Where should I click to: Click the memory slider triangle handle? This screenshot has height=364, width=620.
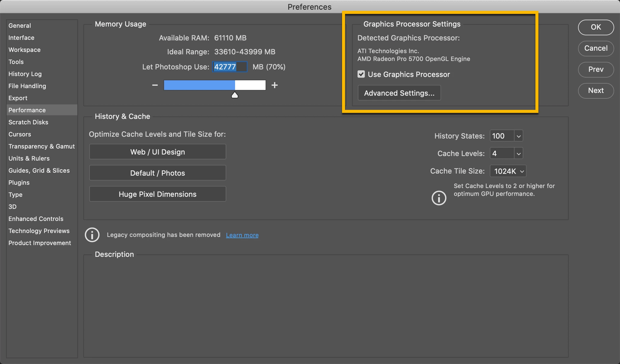point(235,95)
